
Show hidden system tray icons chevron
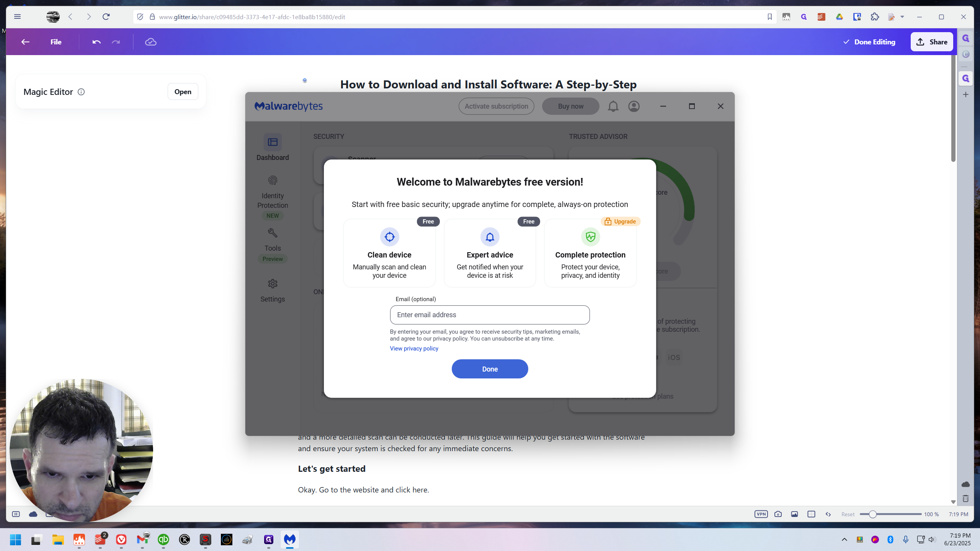[x=844, y=540]
